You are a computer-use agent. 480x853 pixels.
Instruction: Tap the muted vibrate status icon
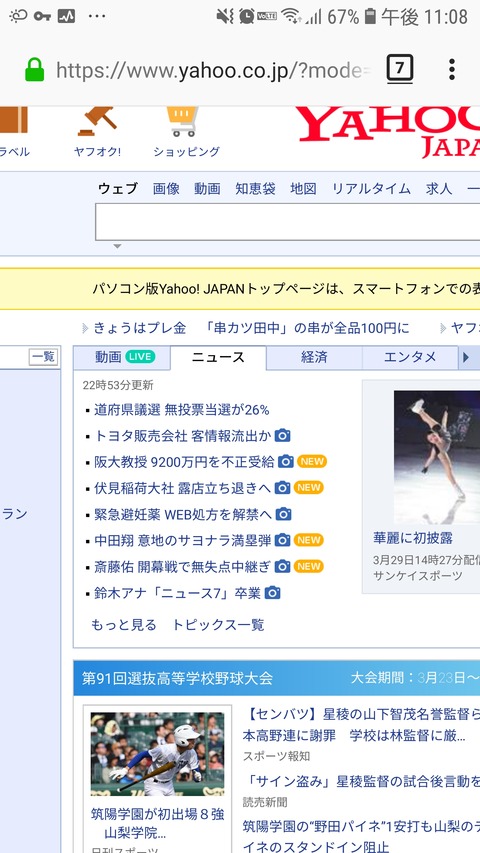click(x=225, y=16)
